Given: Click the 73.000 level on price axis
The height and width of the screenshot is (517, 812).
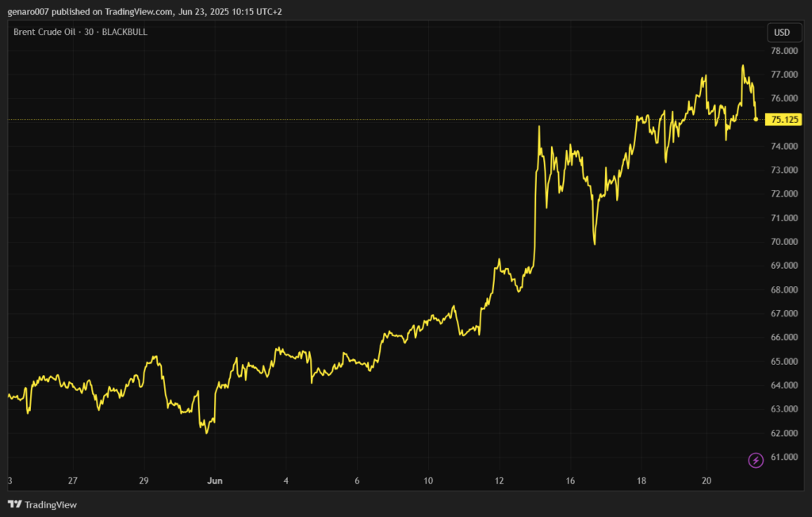Looking at the screenshot, I should [x=784, y=170].
